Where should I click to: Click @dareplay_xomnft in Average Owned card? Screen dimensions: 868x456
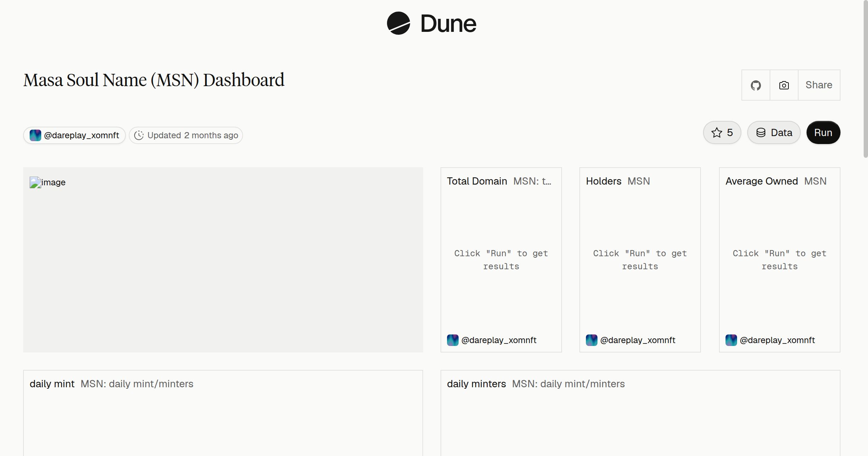tap(777, 340)
